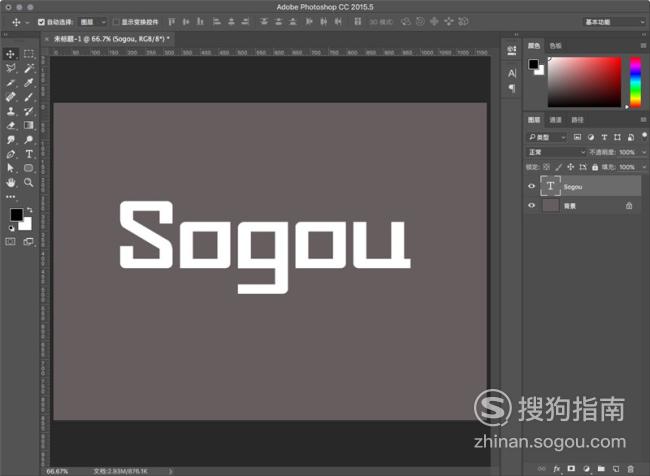
Task: Select the Pen tool
Action: point(11,154)
